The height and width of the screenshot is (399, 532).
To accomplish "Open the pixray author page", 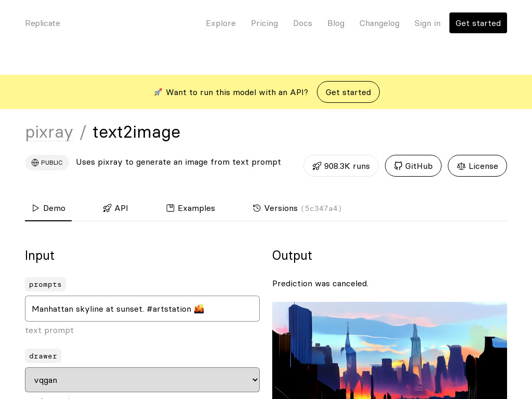I will 49,132.
